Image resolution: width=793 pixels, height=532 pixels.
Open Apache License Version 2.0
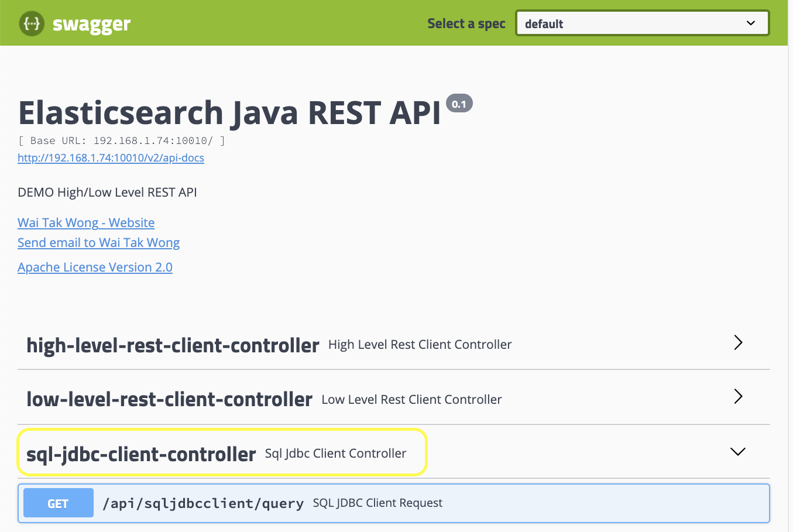point(95,267)
